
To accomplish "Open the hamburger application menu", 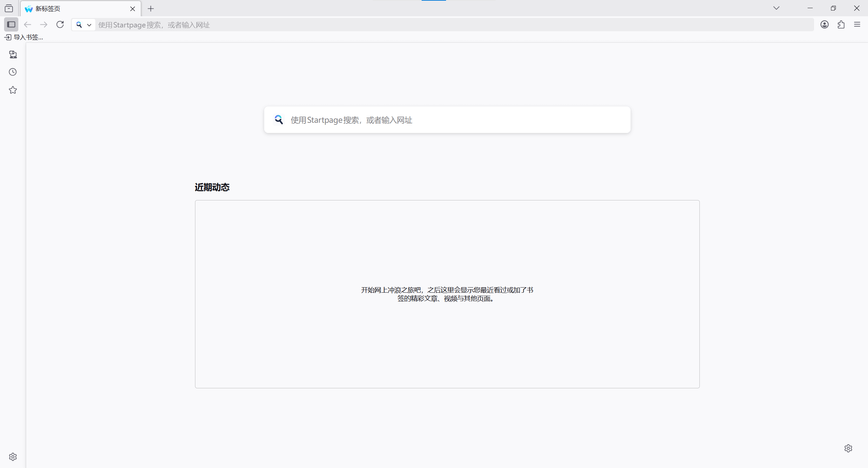I will 857,24.
